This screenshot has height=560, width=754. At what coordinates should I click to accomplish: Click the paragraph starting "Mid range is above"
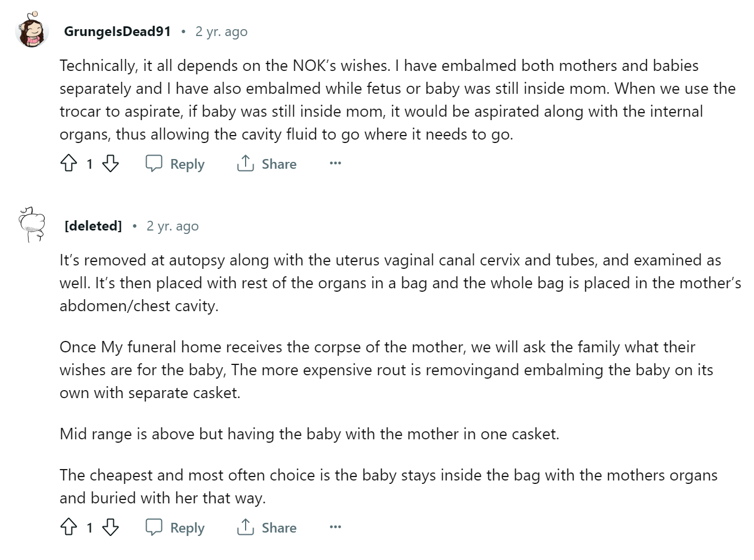click(x=309, y=434)
